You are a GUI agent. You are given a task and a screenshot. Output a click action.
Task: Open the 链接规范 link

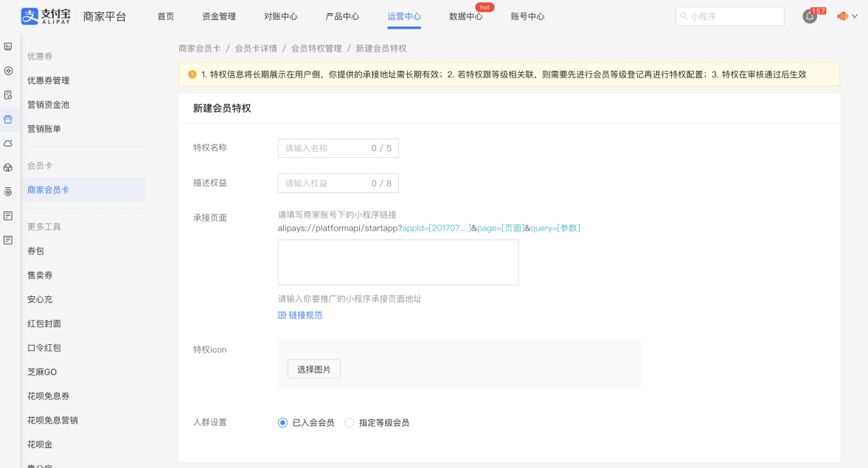305,315
